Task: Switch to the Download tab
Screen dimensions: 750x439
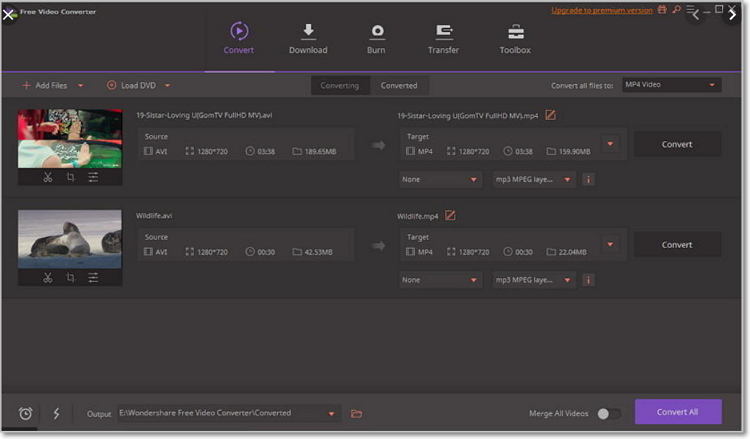Action: (x=308, y=39)
